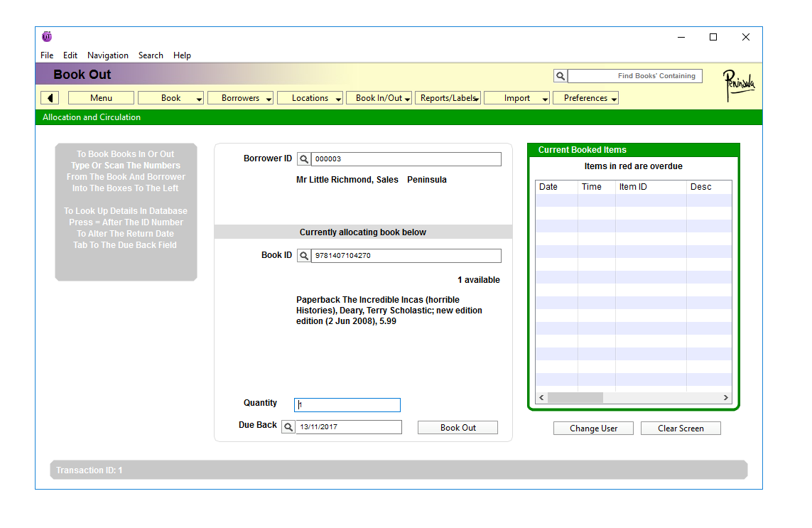The image size is (812, 528).
Task: Open the Import dropdown
Action: tap(516, 98)
